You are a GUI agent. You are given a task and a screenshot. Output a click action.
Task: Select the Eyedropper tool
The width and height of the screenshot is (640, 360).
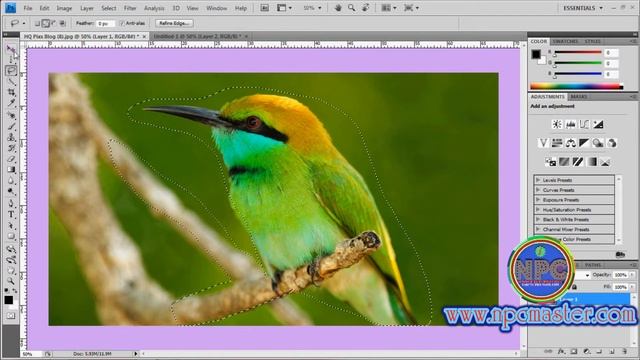point(11,103)
